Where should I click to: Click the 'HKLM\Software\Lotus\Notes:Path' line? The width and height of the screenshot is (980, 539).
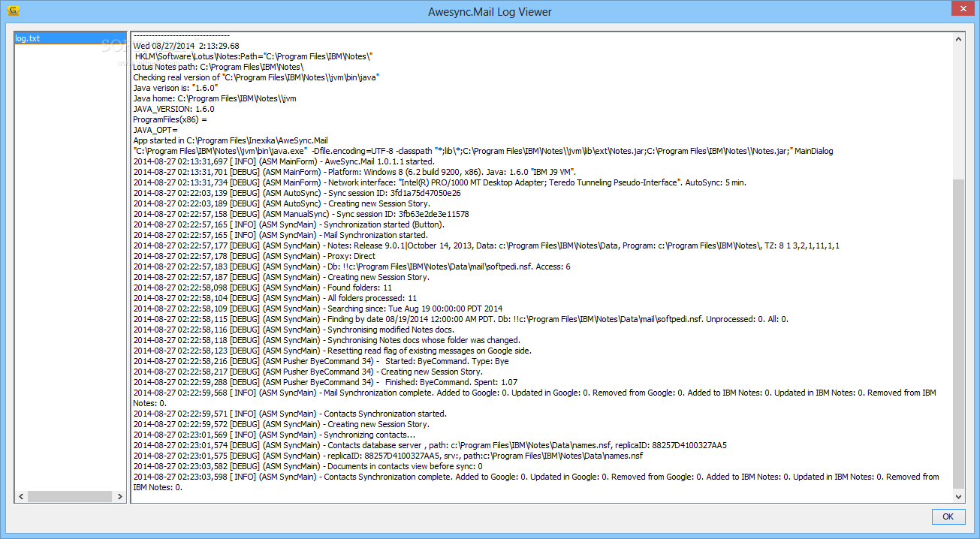coord(254,56)
